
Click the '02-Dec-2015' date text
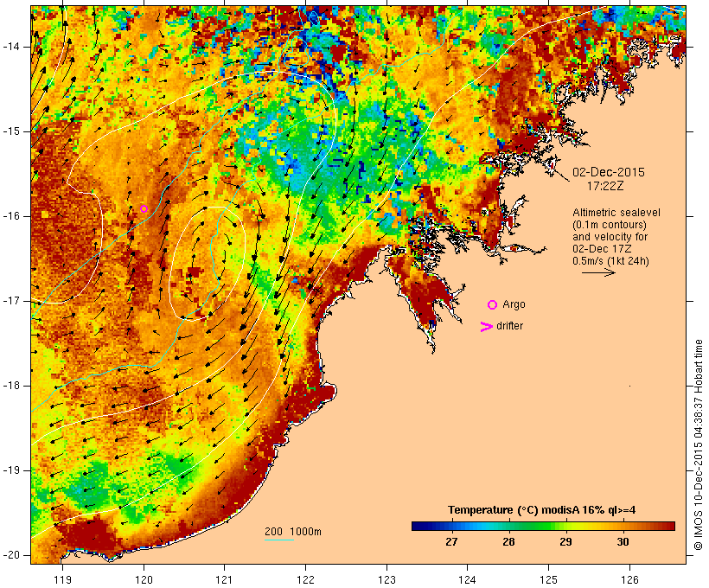[609, 172]
